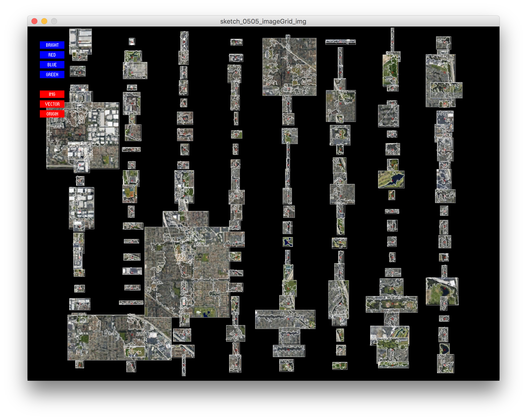Screen dimensions: 527x420
Task: Close the sketch_0505_imageGrid_img window
Action: (34, 21)
